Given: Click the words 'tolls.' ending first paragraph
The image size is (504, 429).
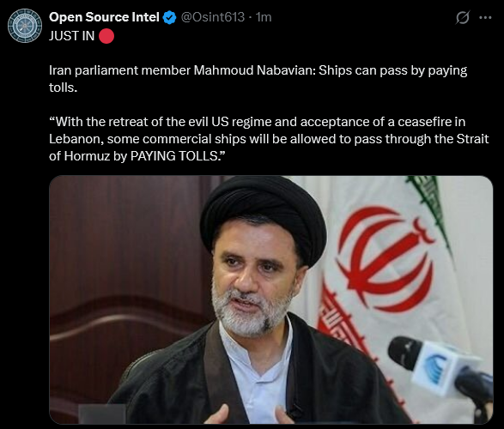Looking at the screenshot, I should pyautogui.click(x=63, y=88).
